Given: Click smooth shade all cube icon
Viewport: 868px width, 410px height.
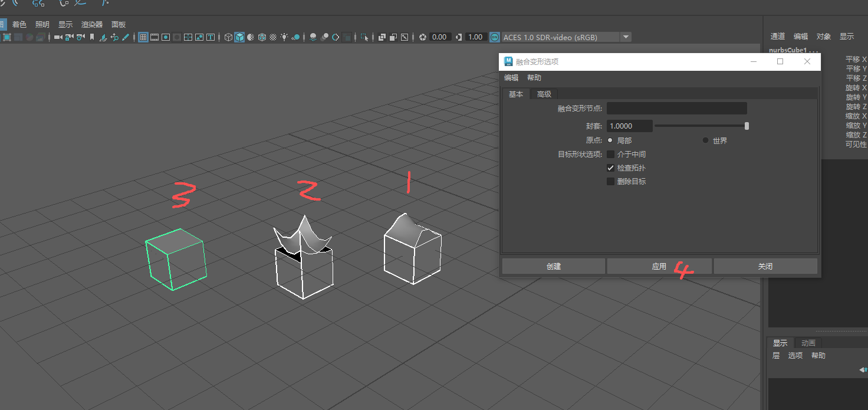Looking at the screenshot, I should pos(239,37).
